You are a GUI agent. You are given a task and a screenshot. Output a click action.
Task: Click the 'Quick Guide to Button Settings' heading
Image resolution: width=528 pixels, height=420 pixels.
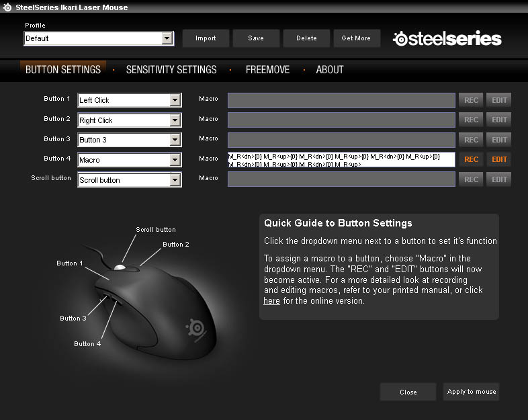click(x=338, y=223)
